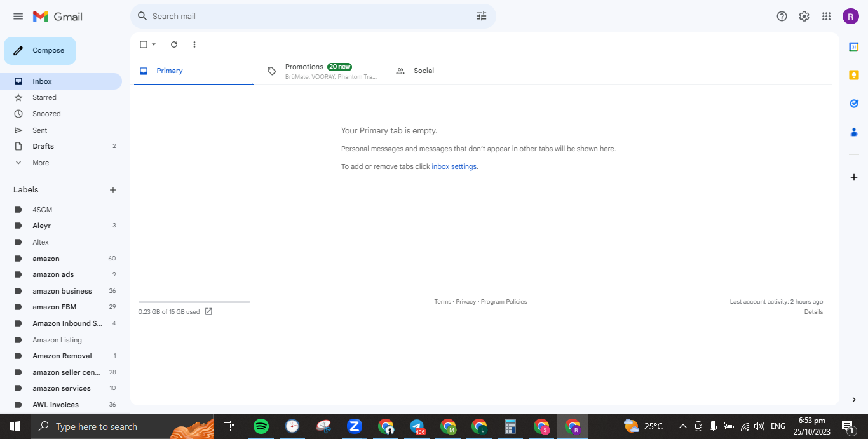Open the Google apps grid
868x439 pixels.
[x=826, y=17]
